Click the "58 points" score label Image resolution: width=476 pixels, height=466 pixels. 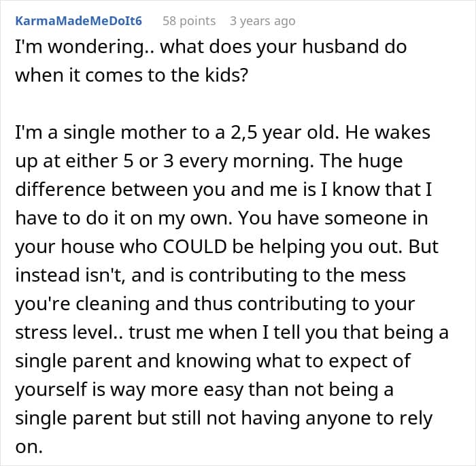coord(189,21)
